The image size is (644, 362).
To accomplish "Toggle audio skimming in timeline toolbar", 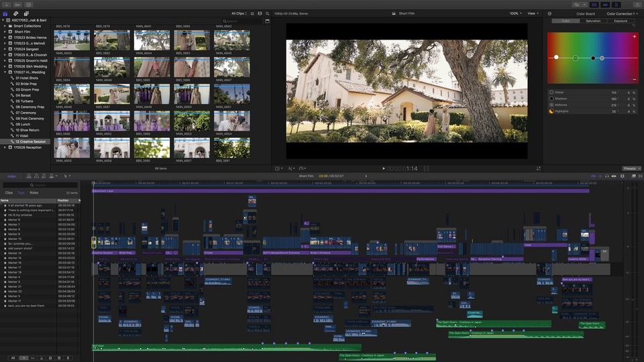I will (x=600, y=176).
